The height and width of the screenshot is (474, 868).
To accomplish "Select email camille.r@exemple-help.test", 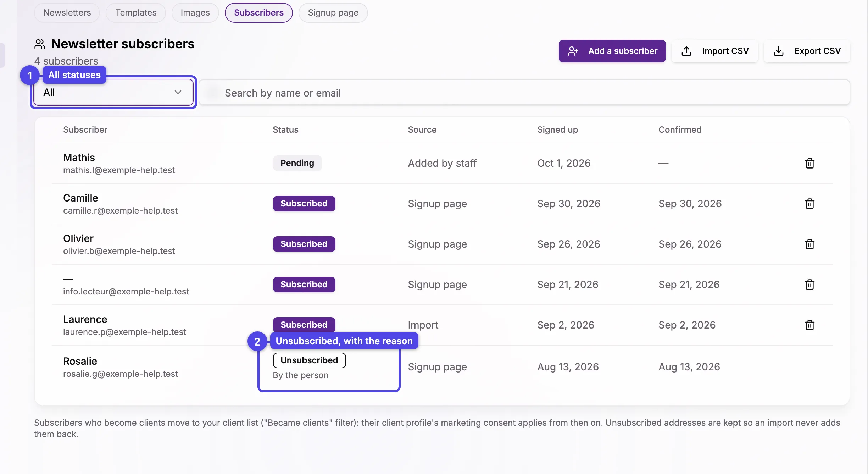I will click(x=120, y=211).
